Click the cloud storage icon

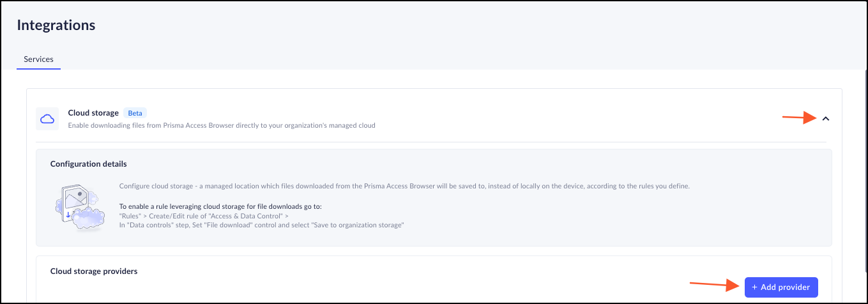coord(47,119)
